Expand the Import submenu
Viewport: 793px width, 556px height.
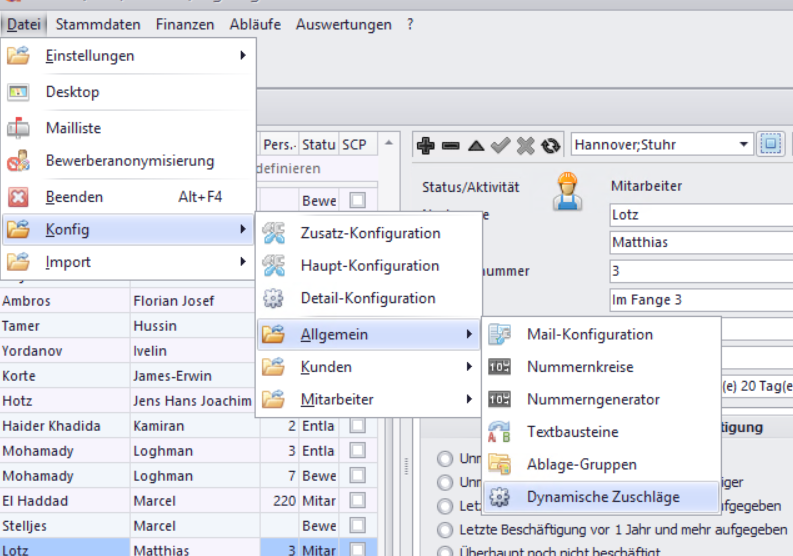pyautogui.click(x=68, y=262)
